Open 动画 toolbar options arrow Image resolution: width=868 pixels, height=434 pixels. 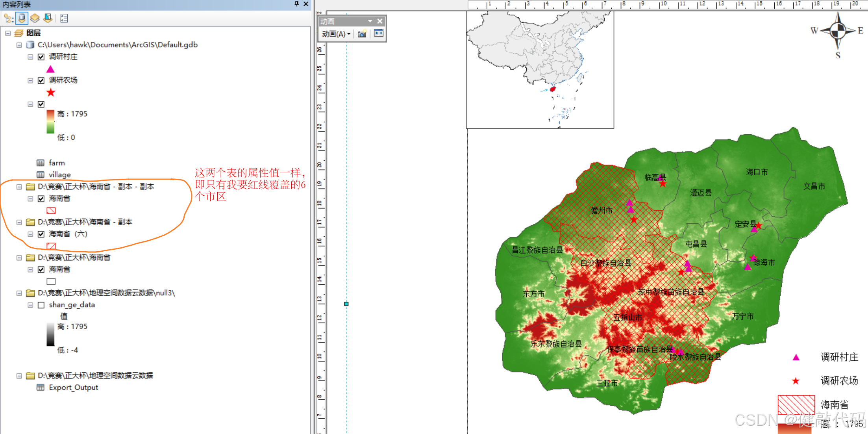pyautogui.click(x=370, y=21)
